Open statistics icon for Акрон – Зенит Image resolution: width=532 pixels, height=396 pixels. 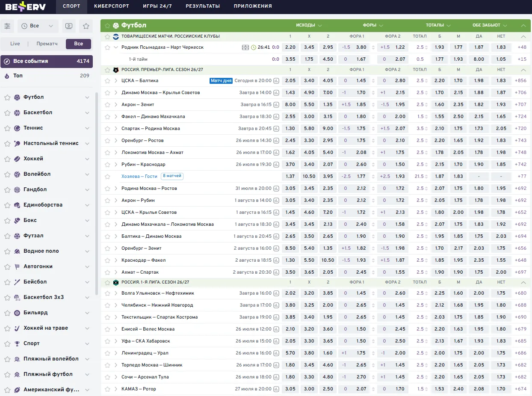pos(276,104)
